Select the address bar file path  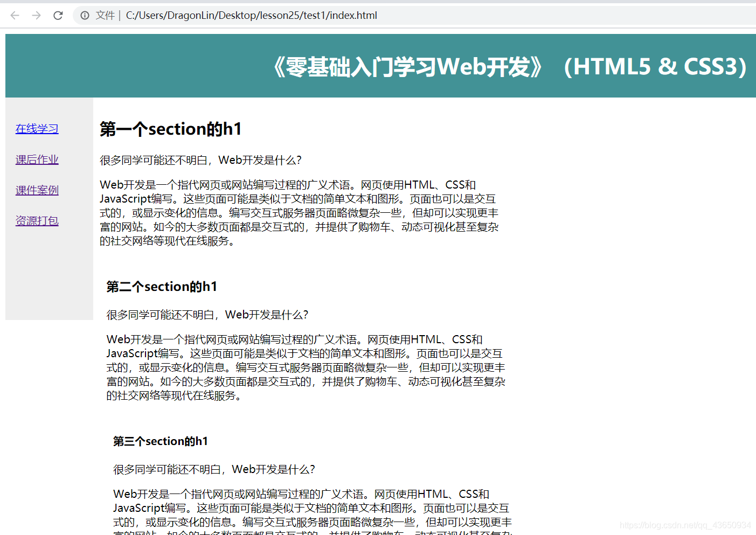pos(251,15)
